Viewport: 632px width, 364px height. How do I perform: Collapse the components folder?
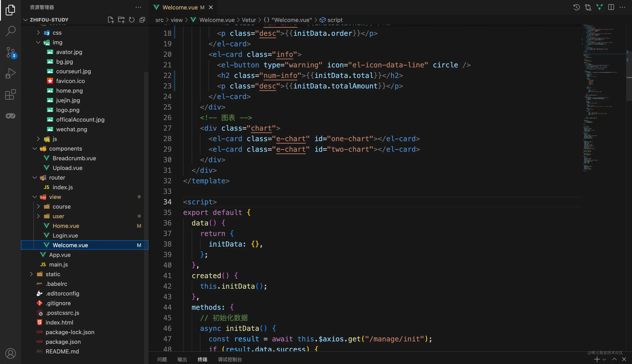65,149
